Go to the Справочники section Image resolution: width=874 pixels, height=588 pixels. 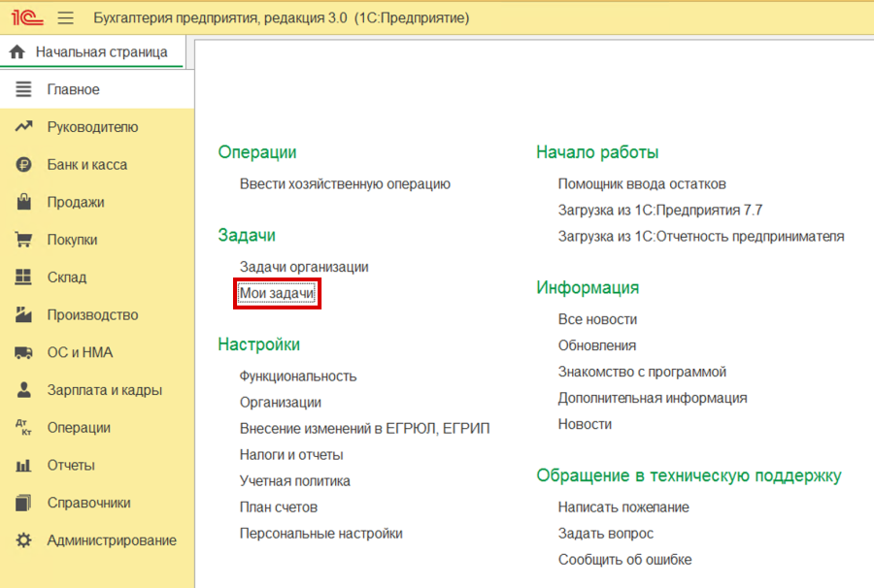point(88,503)
